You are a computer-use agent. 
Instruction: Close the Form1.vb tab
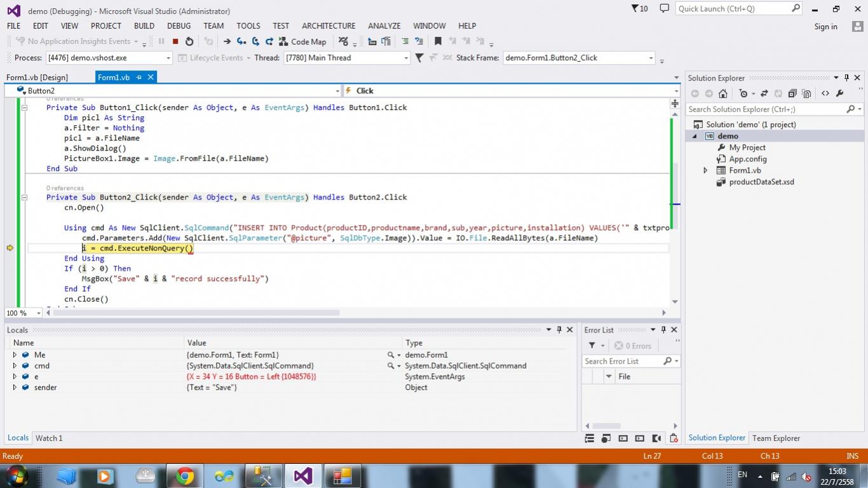coord(151,77)
